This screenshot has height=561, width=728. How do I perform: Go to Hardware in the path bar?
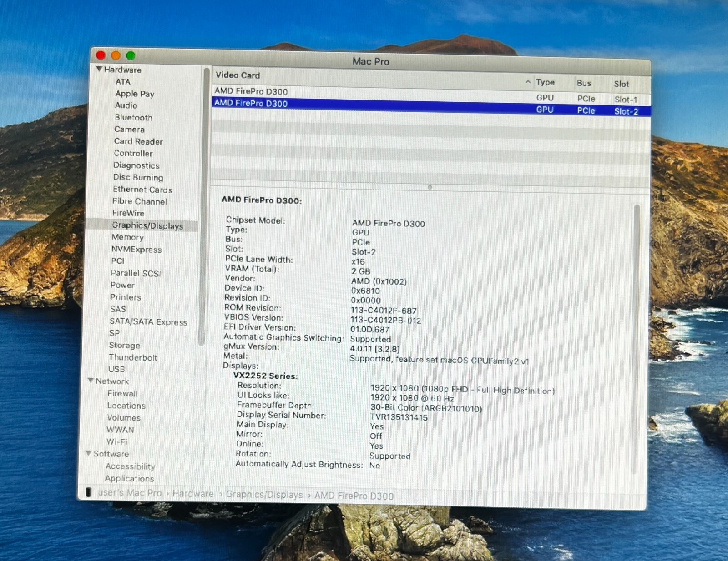pyautogui.click(x=193, y=494)
